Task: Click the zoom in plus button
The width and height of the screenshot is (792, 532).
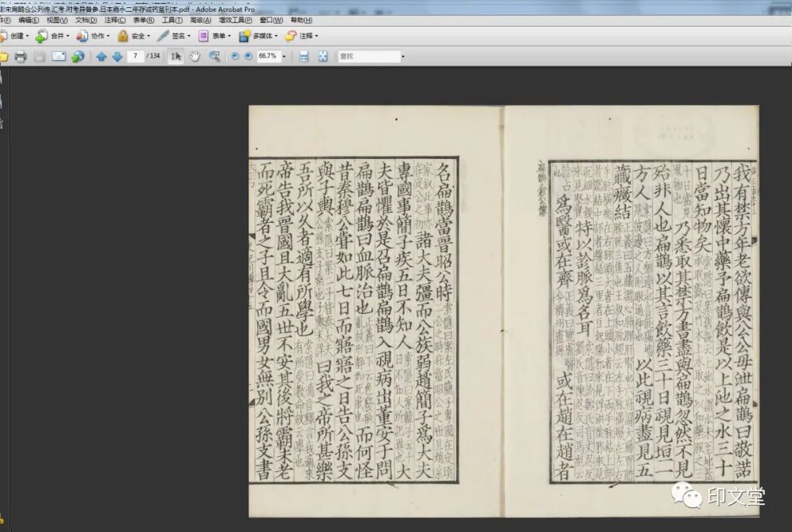Action: click(248, 56)
